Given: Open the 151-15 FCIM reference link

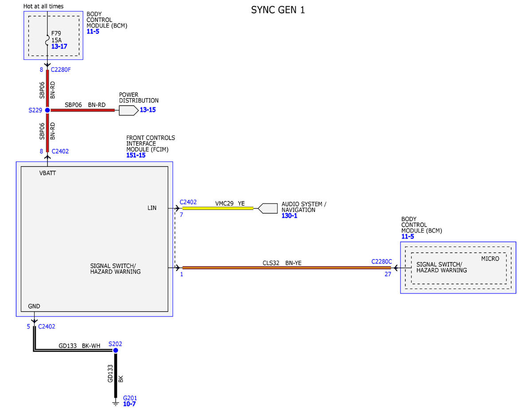Looking at the screenshot, I should pyautogui.click(x=136, y=155).
